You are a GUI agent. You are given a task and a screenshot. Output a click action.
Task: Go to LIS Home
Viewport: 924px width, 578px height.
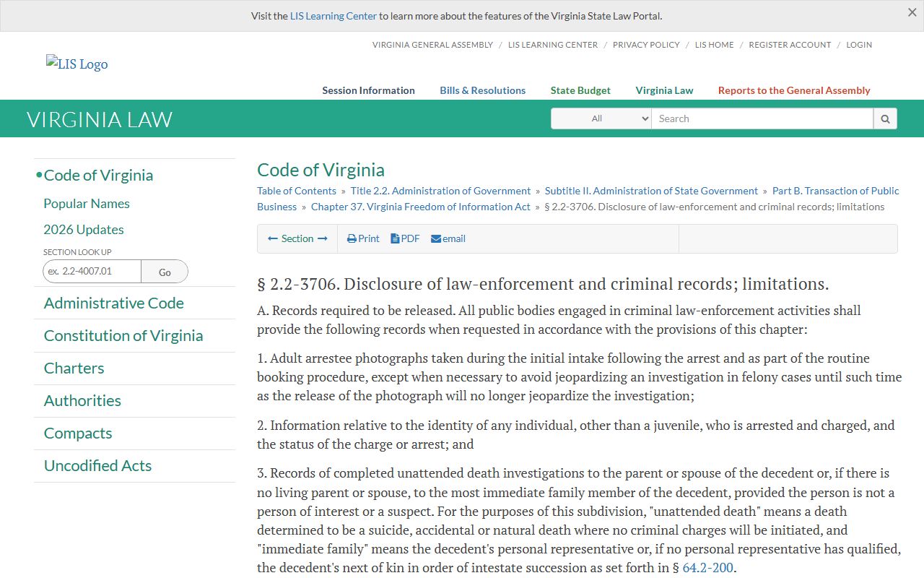click(x=714, y=45)
